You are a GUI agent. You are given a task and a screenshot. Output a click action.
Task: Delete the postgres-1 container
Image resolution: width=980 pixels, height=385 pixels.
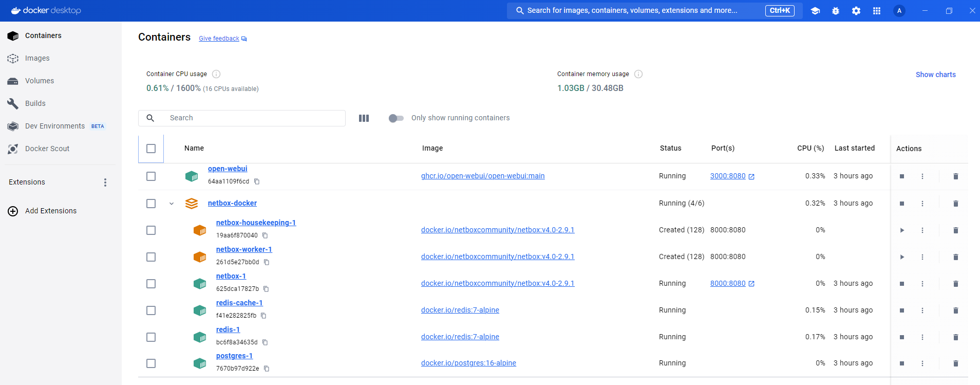coord(956,363)
